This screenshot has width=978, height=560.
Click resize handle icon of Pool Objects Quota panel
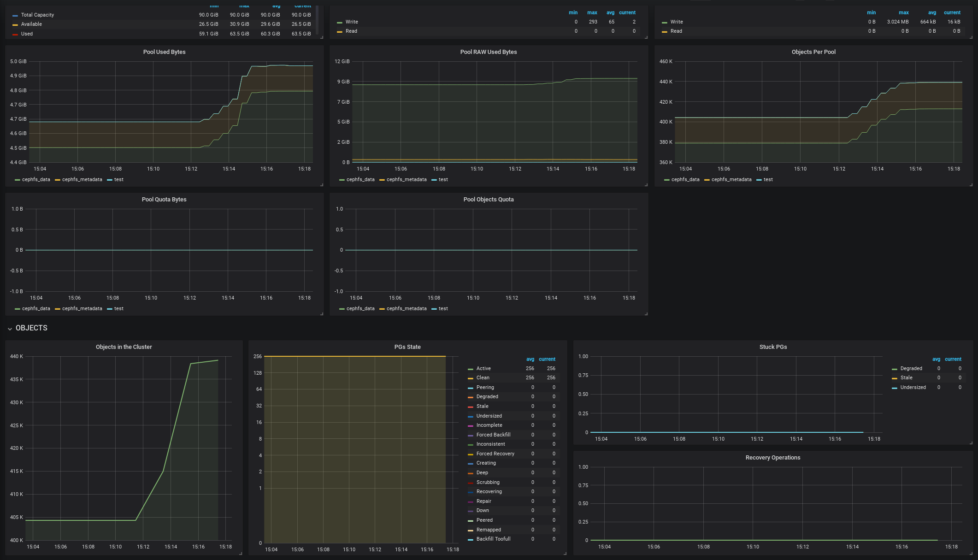[646, 313]
